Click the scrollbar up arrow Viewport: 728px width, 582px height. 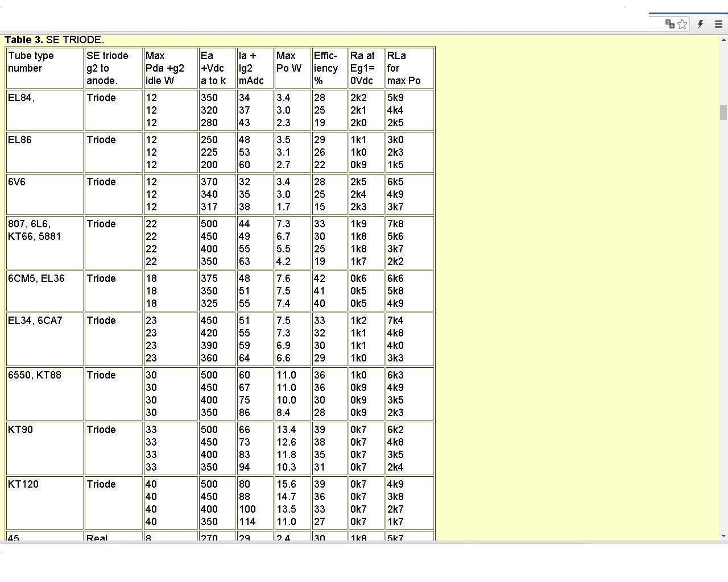coord(723,39)
